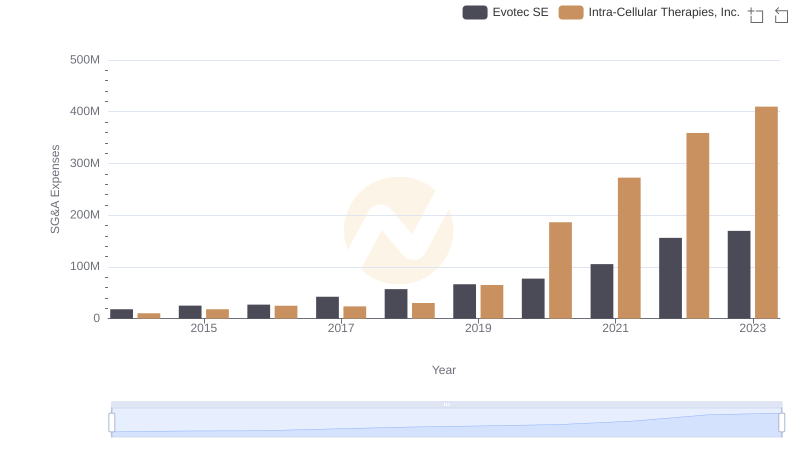
Task: Click the 2017 x-axis label
Action: pos(341,328)
